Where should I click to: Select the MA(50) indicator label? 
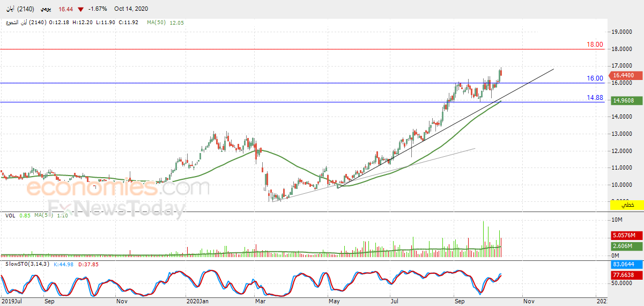point(157,23)
